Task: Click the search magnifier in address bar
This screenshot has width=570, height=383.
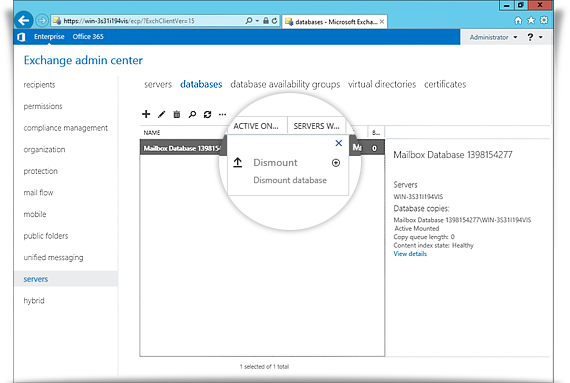Action: click(249, 21)
